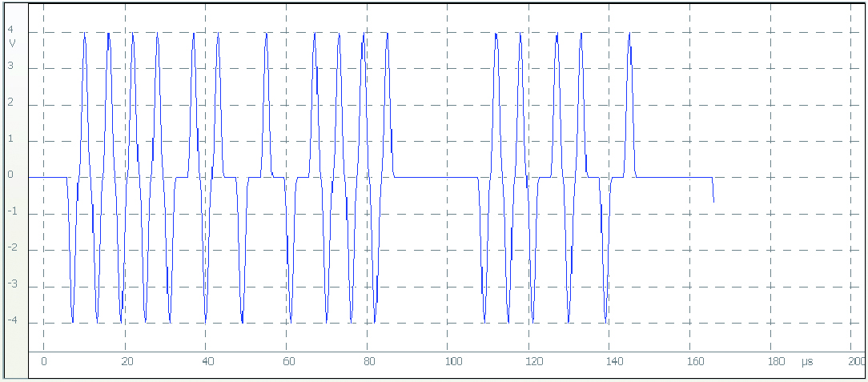Click the first positive peak near 10 µs
868x382 pixels.
point(84,33)
